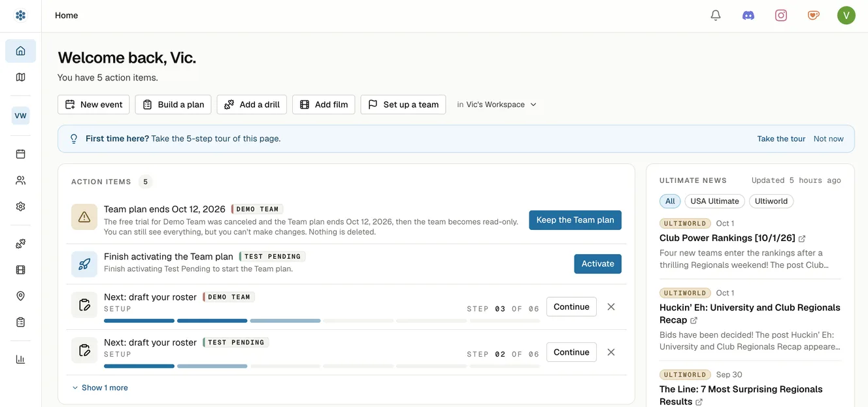Select the All news filter chip

click(x=670, y=201)
